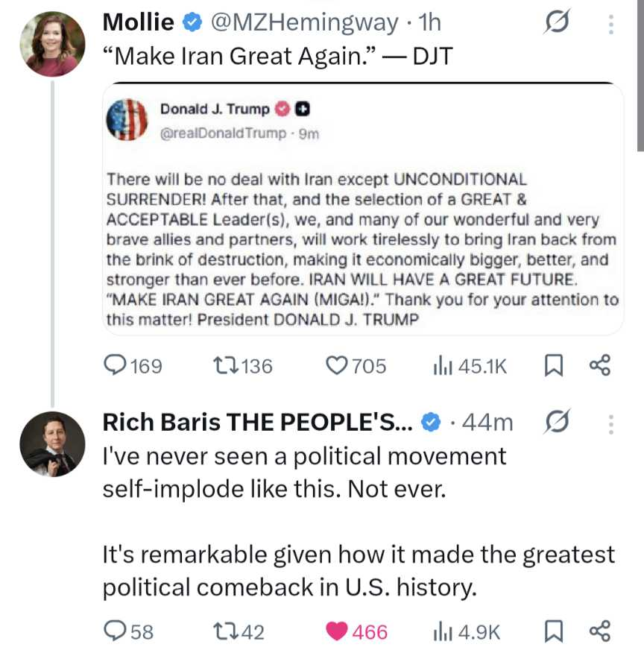Open more options for Mollie's tweet
Viewport: 644px width, 650px height.
pos(610,25)
